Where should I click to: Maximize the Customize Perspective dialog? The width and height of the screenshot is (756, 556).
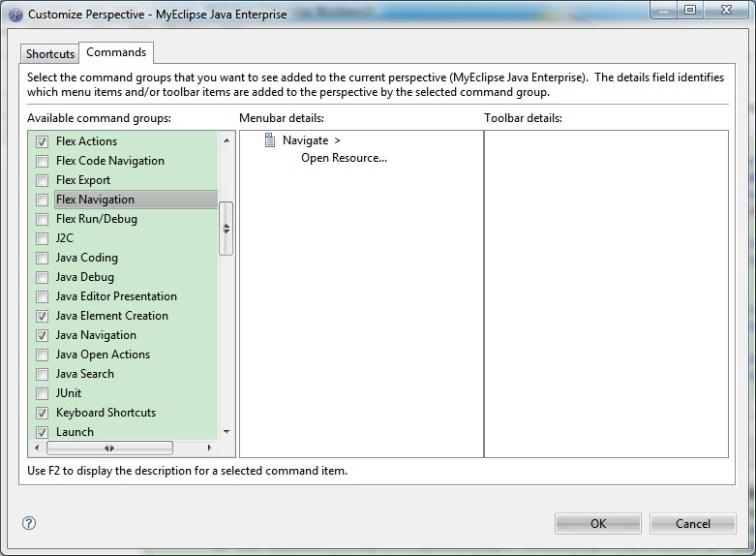click(x=690, y=10)
